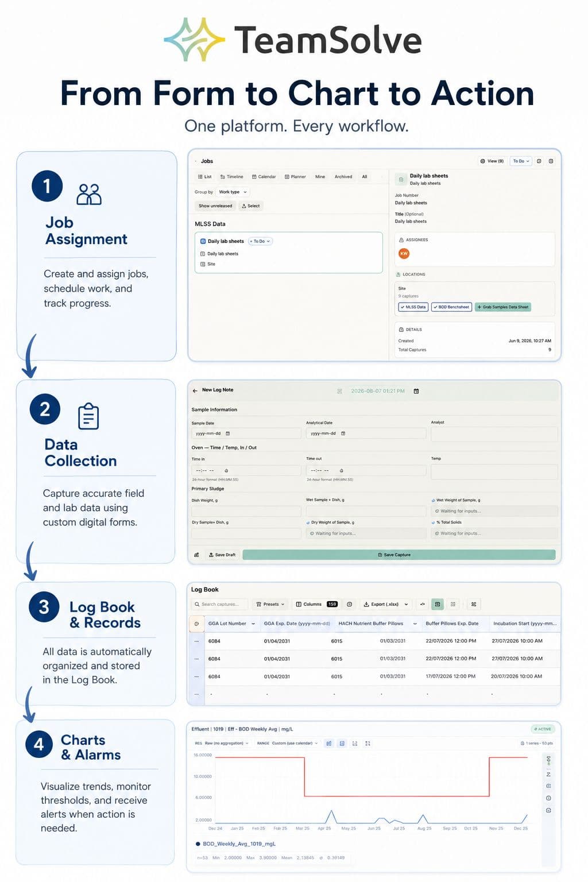Open the Calendar tab in Jobs
588x882 pixels.
coord(264,177)
